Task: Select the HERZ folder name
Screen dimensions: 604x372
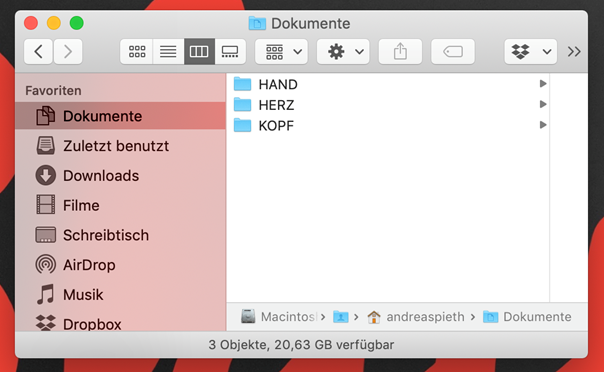Action: click(x=276, y=105)
